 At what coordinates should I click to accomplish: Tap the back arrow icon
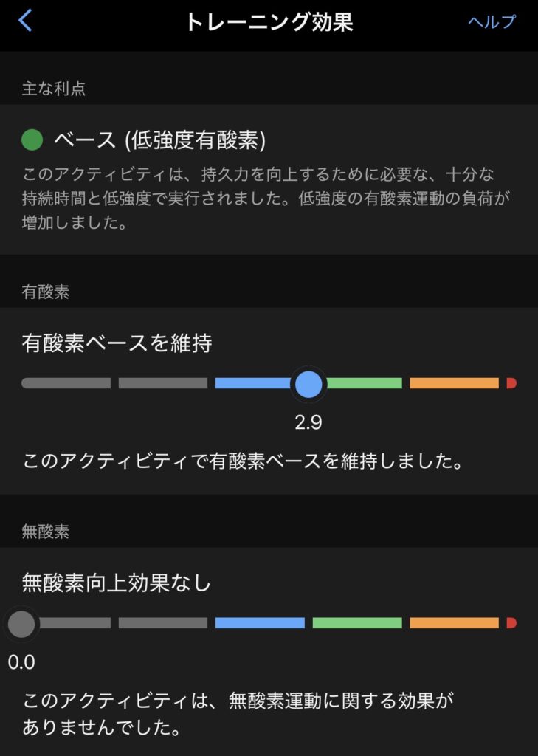(25, 21)
